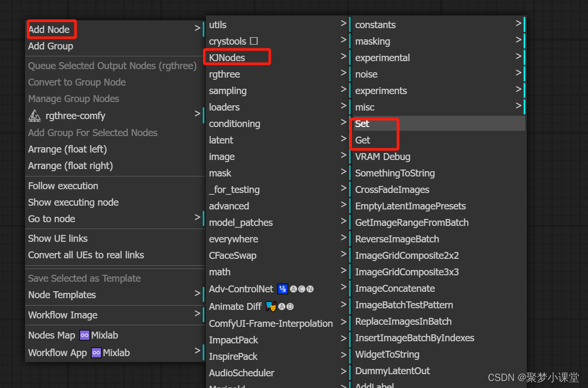Screen dimensions: 588x388
Task: Expand the KJNodes submenu arrow
Action: coord(344,57)
